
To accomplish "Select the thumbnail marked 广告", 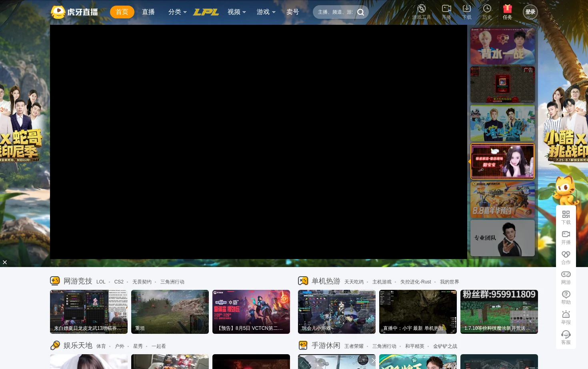I will click(502, 84).
